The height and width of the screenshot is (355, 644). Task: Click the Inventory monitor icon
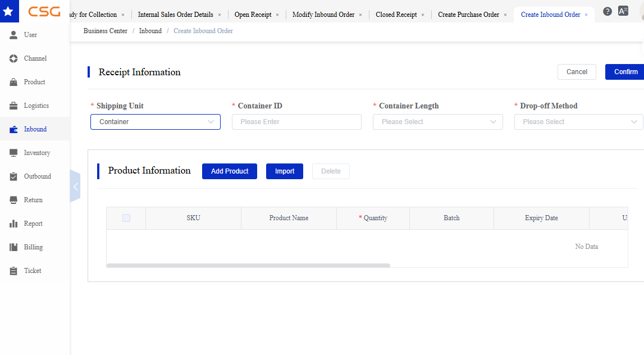click(13, 153)
